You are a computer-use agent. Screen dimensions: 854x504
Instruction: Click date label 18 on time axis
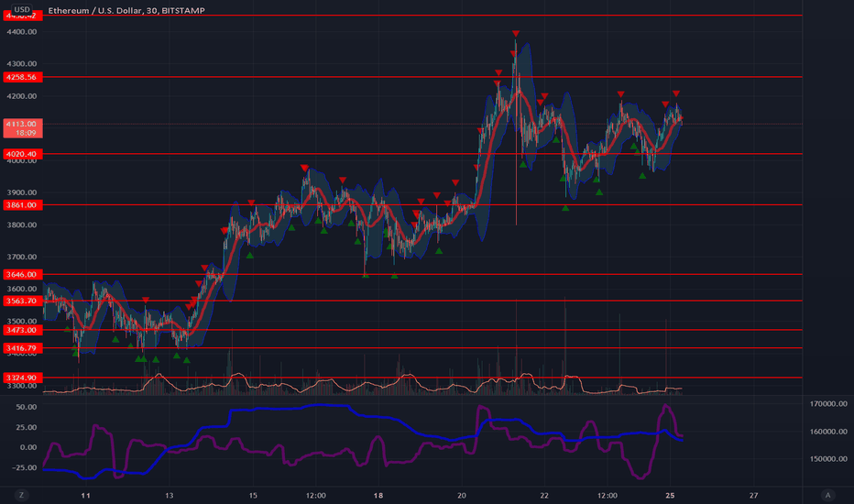click(x=378, y=495)
